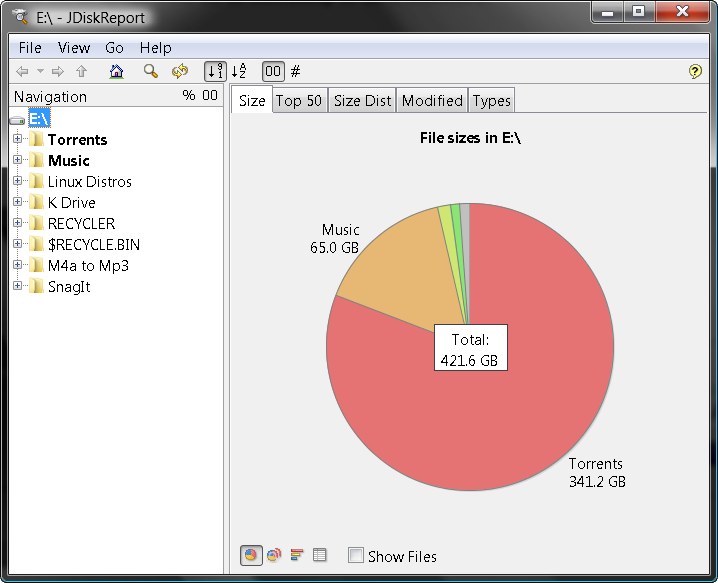Open the back history dropdown arrow
The width and height of the screenshot is (718, 583).
pos(40,71)
